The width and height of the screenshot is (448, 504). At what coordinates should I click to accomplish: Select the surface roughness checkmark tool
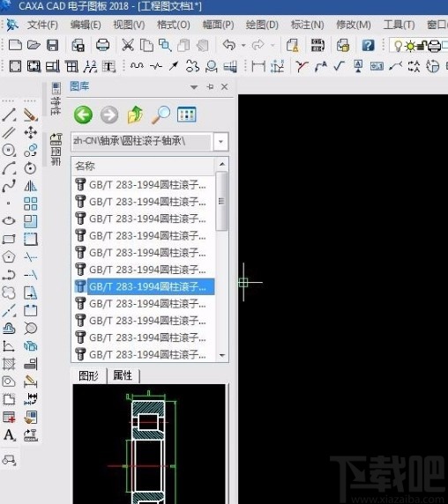point(339,66)
